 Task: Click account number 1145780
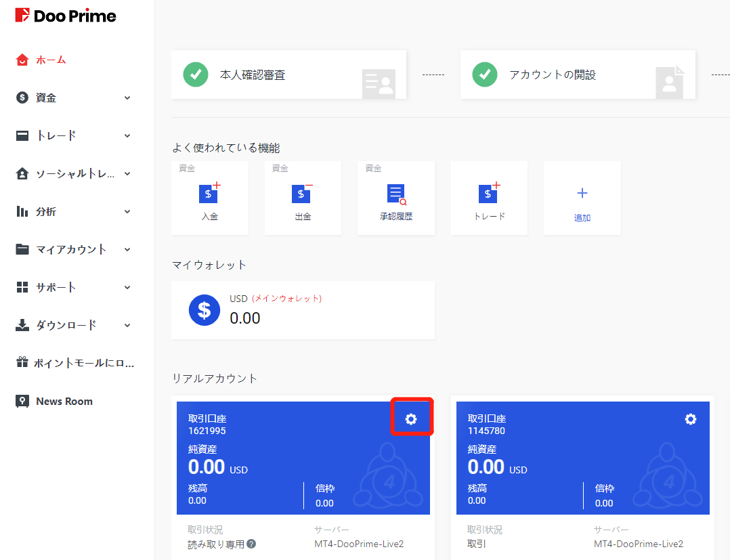pos(486,431)
